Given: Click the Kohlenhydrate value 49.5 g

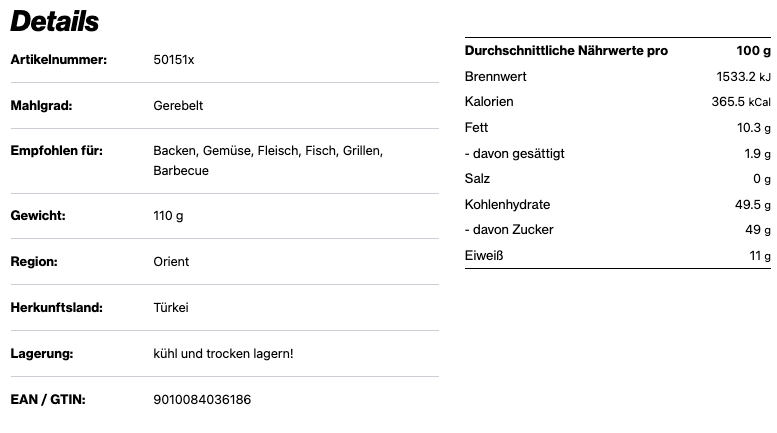Looking at the screenshot, I should pos(752,205).
